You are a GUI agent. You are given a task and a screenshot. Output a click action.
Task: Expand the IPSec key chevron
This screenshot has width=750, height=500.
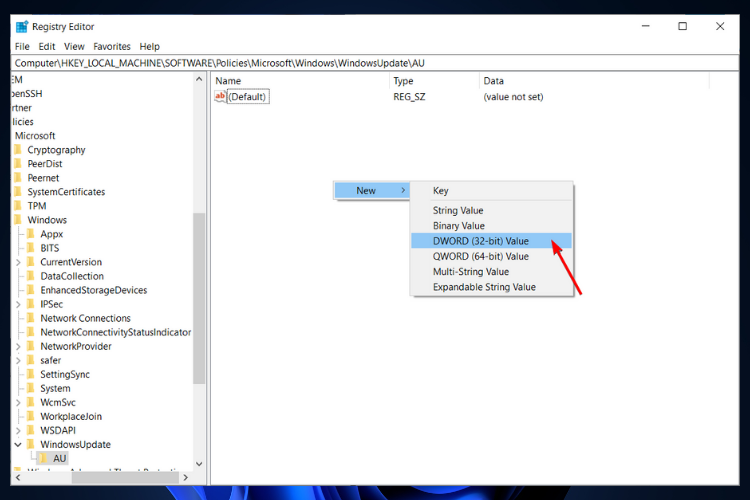point(18,304)
